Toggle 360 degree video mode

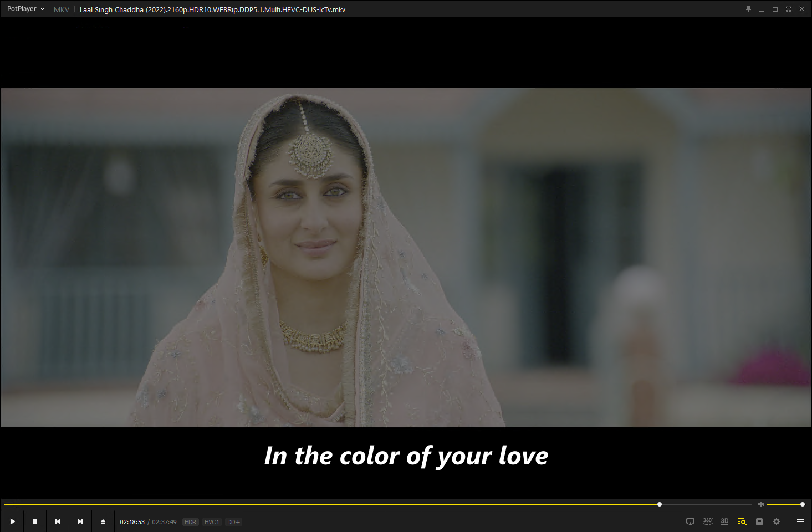point(708,521)
